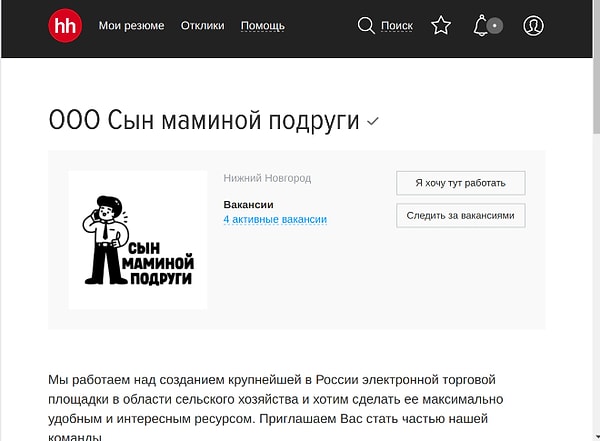Click Я хочу тут работать button

(461, 183)
